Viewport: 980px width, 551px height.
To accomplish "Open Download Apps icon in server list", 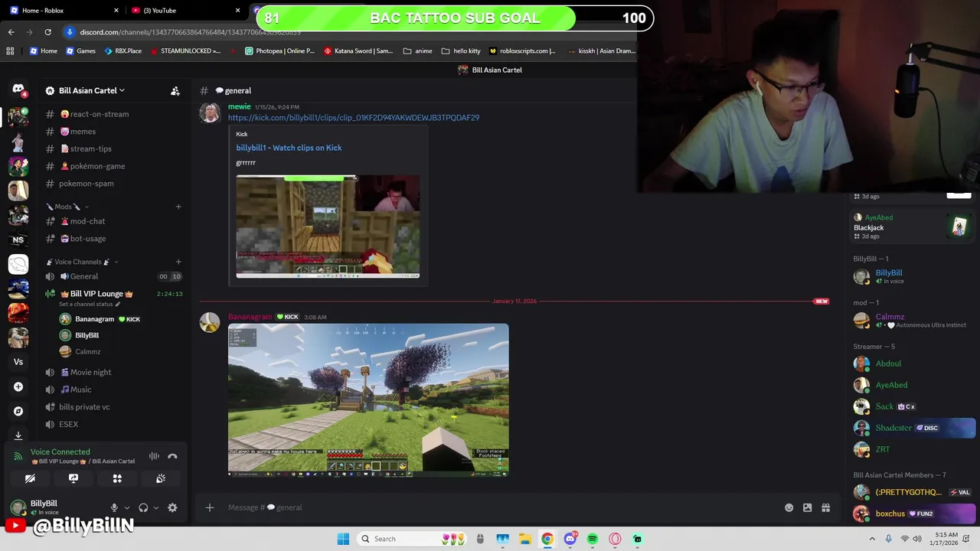I will [x=18, y=435].
